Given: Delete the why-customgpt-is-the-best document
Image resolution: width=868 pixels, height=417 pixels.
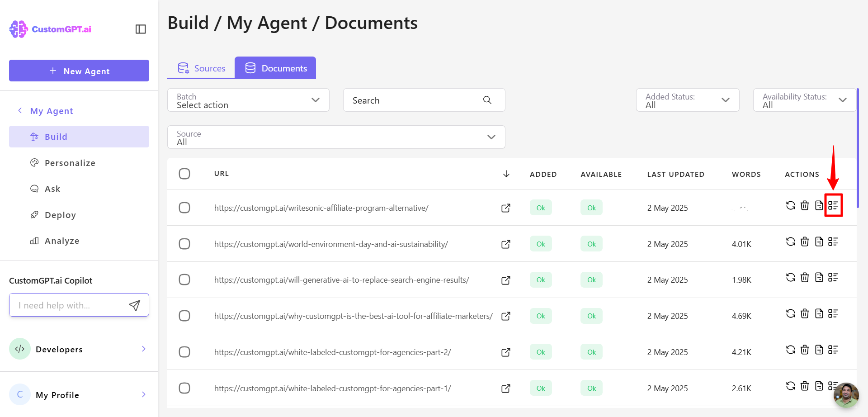Looking at the screenshot, I should (x=805, y=313).
